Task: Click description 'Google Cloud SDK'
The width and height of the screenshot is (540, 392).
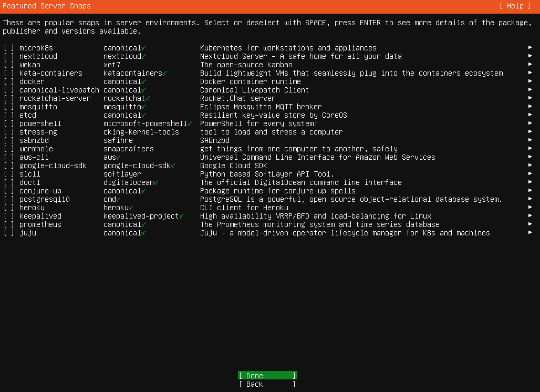Action: click(x=234, y=166)
